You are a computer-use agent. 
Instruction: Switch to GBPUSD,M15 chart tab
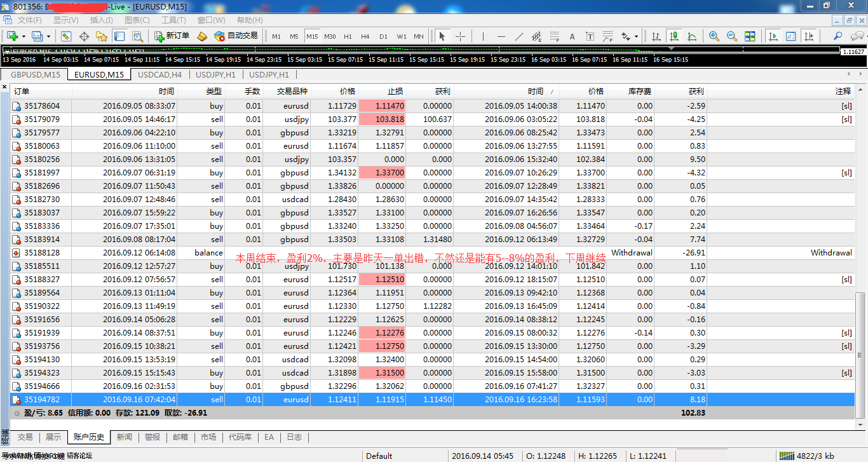coord(36,74)
